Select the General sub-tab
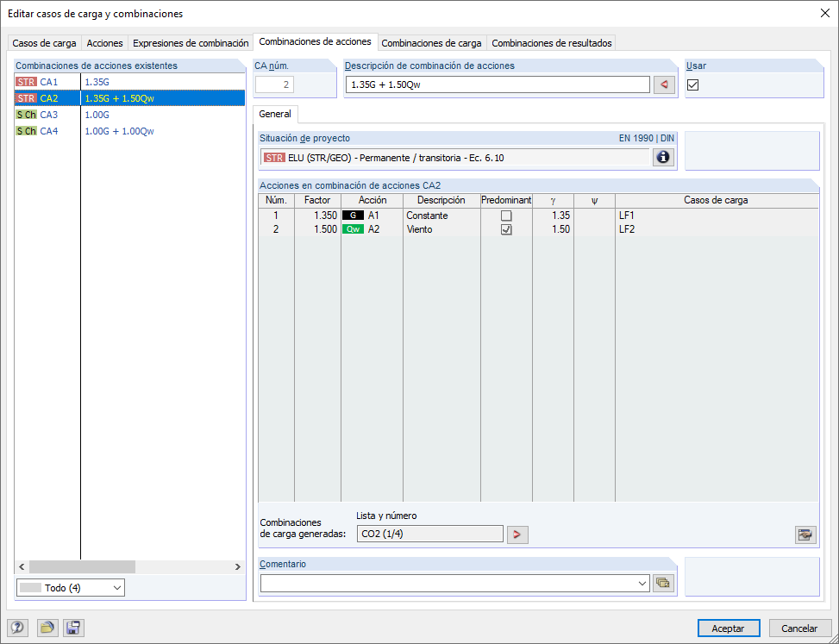This screenshot has width=839, height=644. tap(275, 114)
